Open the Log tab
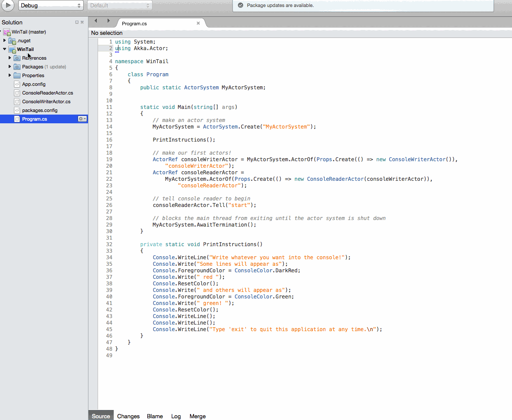 click(176, 416)
